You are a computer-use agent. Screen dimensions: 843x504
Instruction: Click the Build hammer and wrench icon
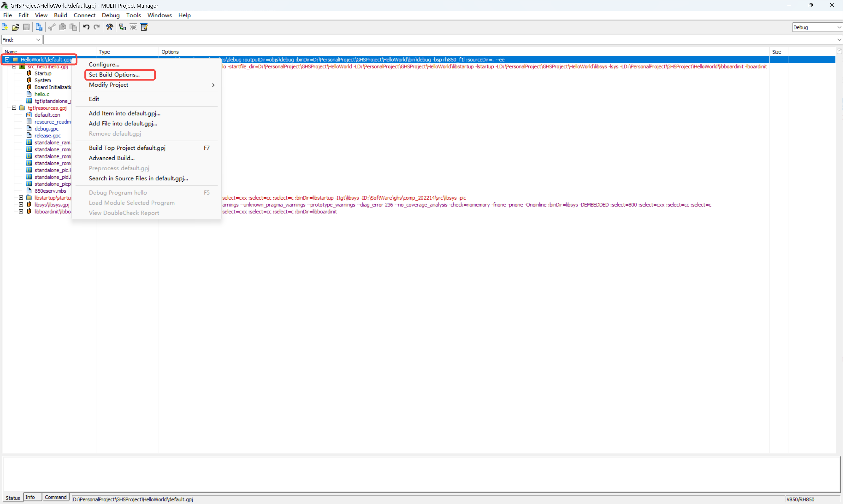pyautogui.click(x=109, y=27)
